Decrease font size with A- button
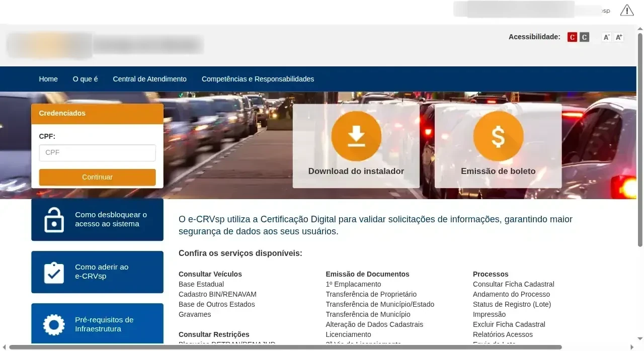The width and height of the screenshot is (644, 351). click(x=607, y=37)
